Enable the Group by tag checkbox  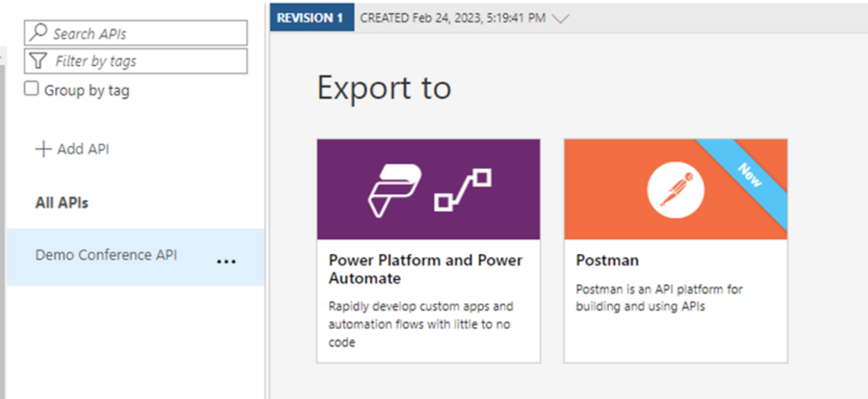[x=31, y=89]
